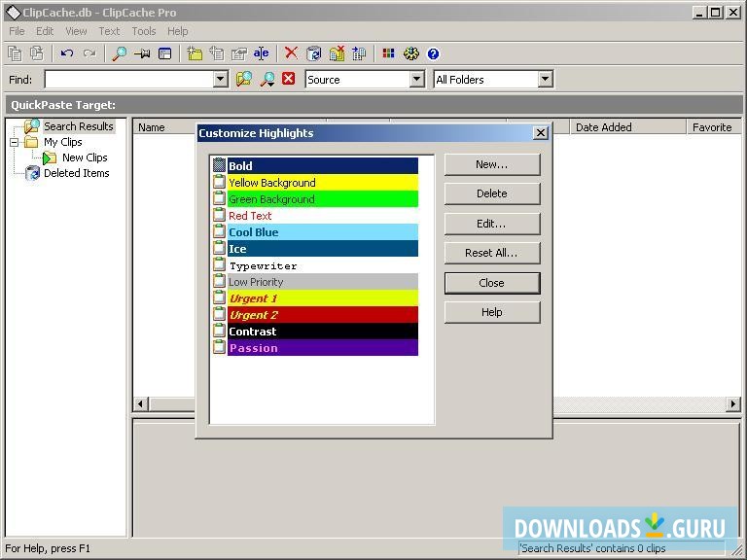Click the recycle bin refresh toolbar icon
747x560 pixels.
tap(313, 53)
